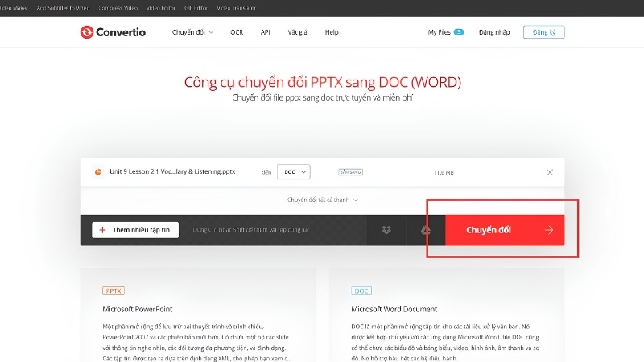The height and width of the screenshot is (362, 644).
Task: Go to the OCR page
Action: click(237, 32)
